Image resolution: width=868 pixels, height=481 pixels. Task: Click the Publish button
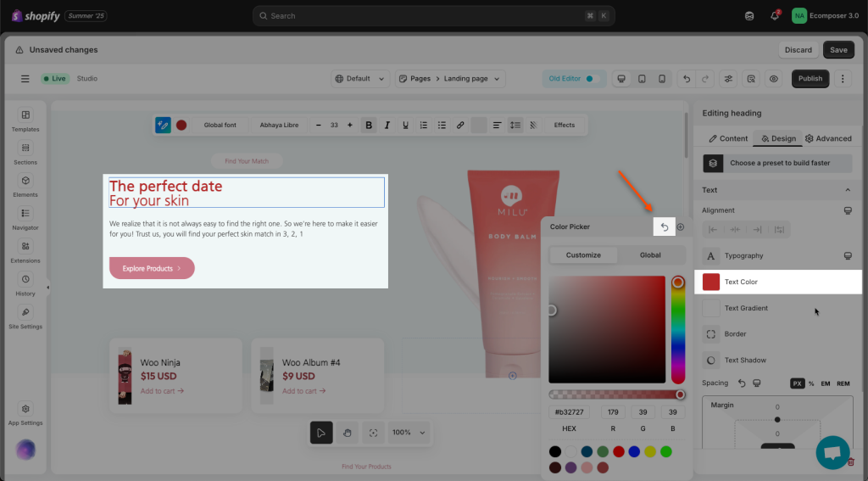coord(810,79)
